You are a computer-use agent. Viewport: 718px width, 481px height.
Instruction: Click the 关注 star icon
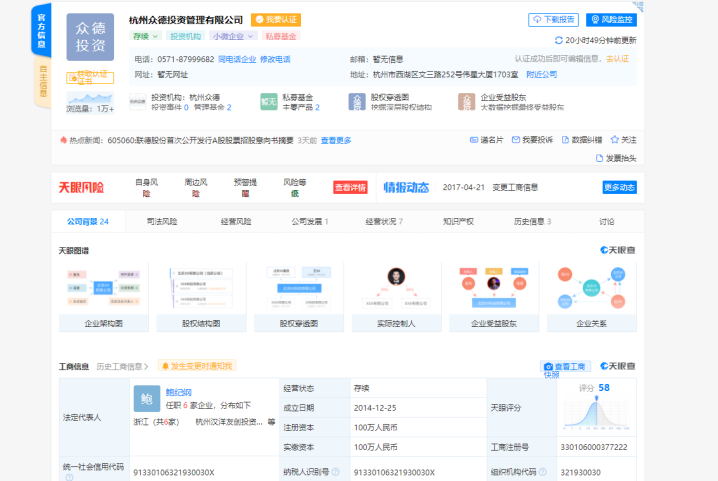click(615, 140)
